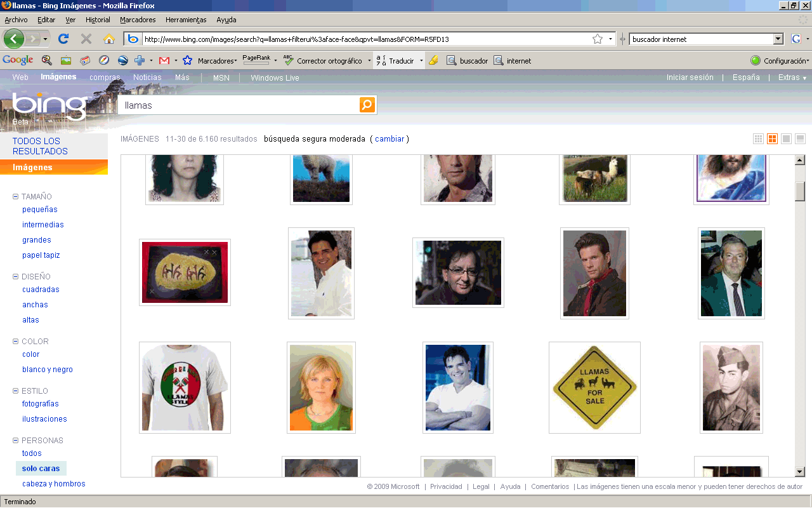The width and height of the screenshot is (812, 508).
Task: Open the Extras dropdown in Bing header
Action: 792,77
